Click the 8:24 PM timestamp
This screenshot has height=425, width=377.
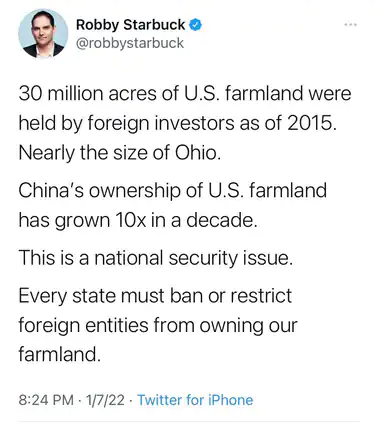(46, 400)
